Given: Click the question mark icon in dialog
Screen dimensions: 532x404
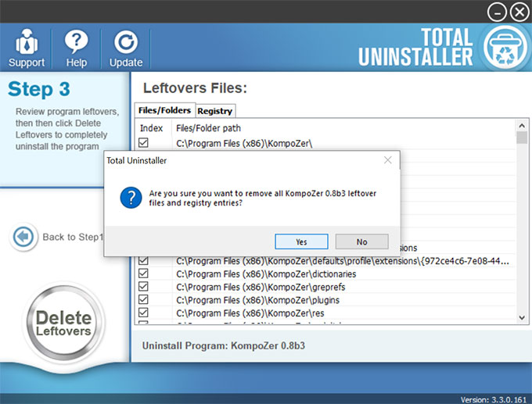Looking at the screenshot, I should pos(131,198).
